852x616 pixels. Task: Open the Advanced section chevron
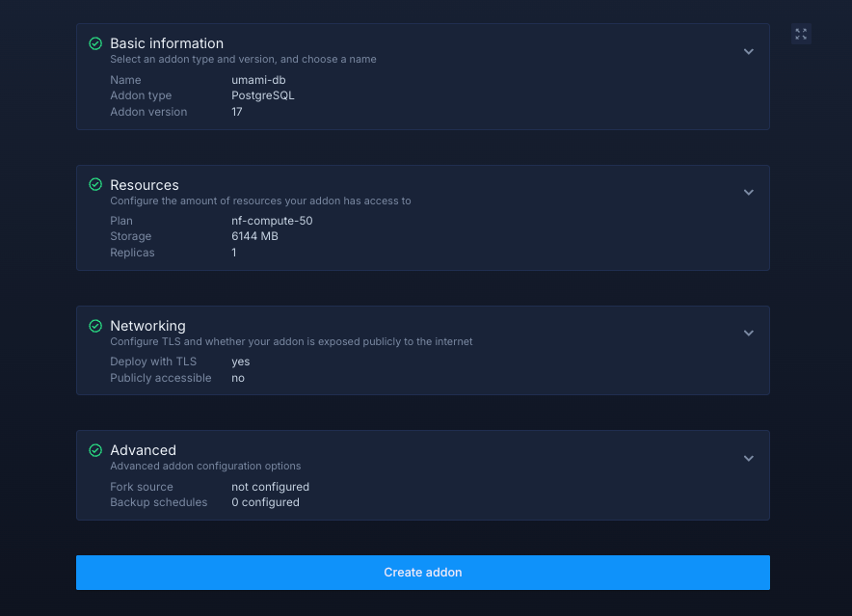(749, 458)
